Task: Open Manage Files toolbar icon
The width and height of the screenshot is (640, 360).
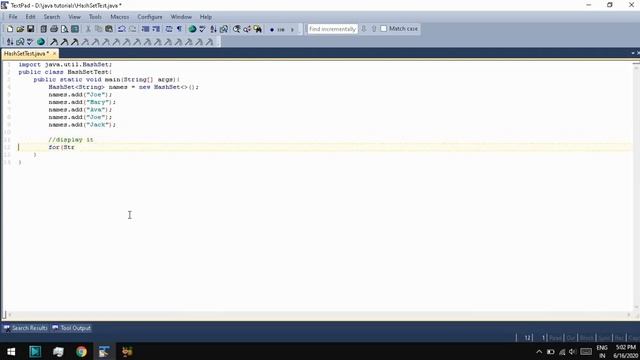Action: coord(44,29)
